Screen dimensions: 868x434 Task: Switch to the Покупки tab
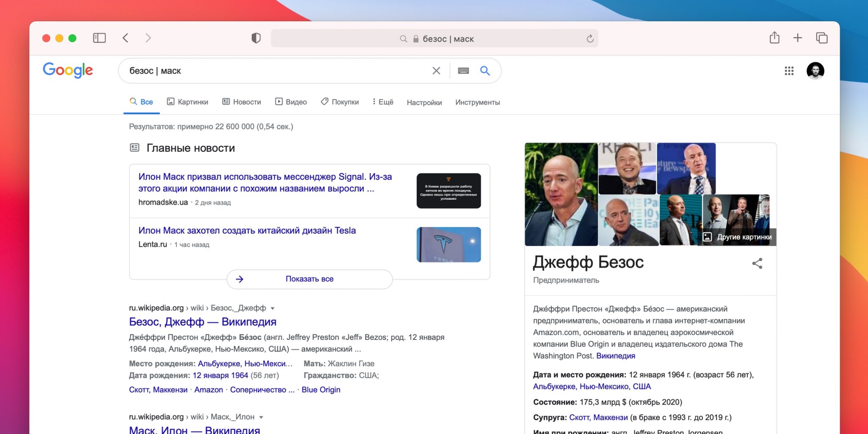340,102
